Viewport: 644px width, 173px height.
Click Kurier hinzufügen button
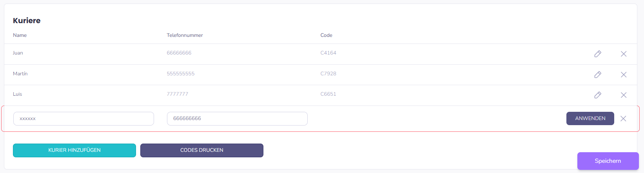(x=74, y=150)
